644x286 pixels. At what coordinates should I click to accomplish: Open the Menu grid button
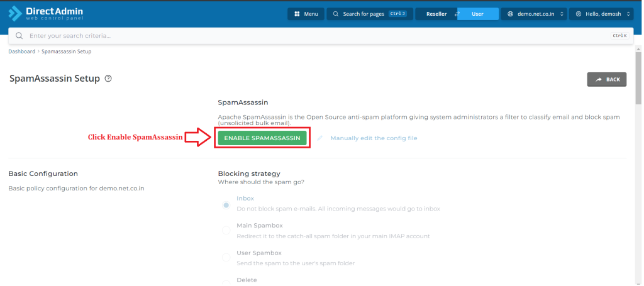[x=306, y=14]
